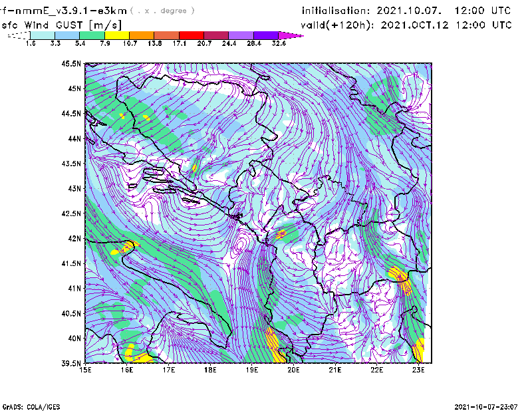Screen dimensions: 532x411
Task: Click the legend value 20.7
Action: pos(204,43)
